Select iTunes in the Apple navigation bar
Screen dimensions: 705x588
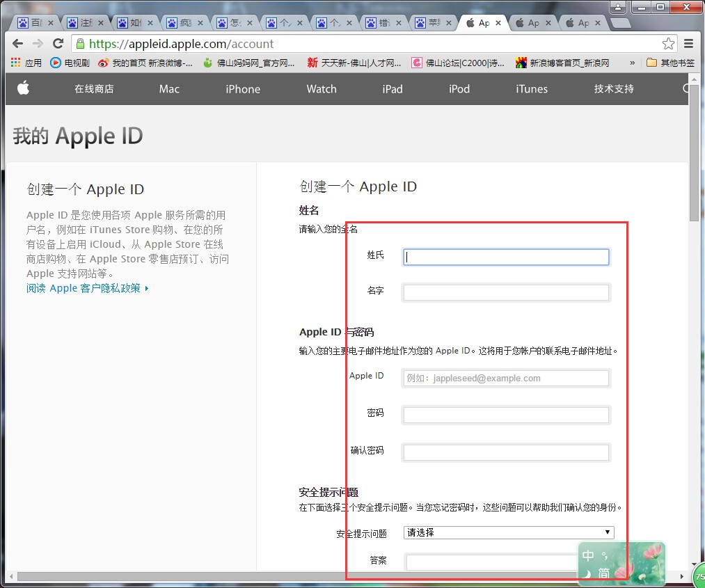tap(531, 89)
